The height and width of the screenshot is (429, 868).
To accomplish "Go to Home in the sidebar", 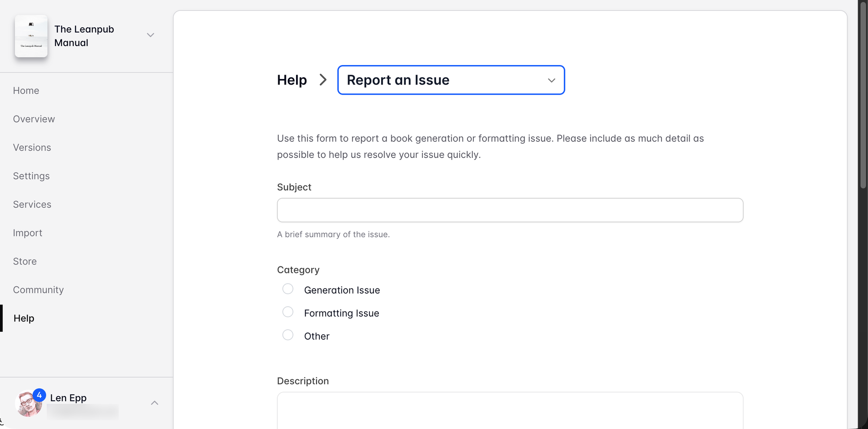I will point(26,91).
